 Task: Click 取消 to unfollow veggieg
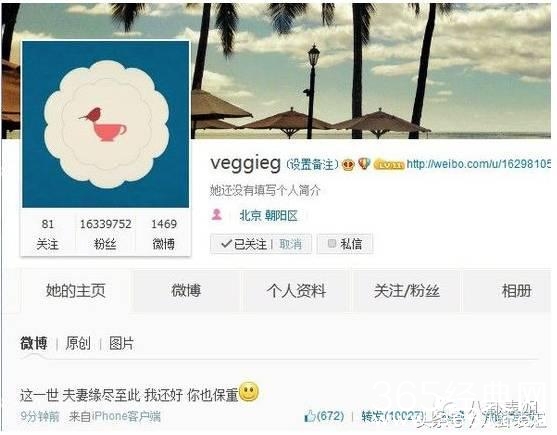290,244
